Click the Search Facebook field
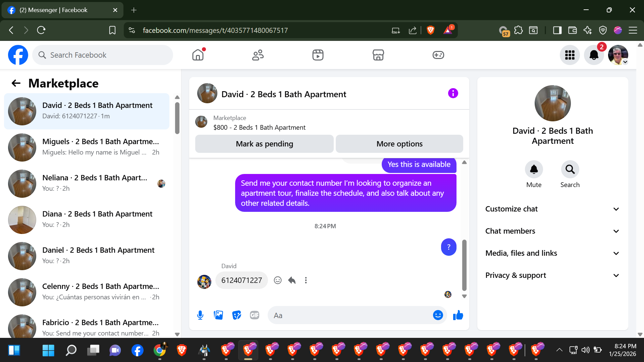Image resolution: width=644 pixels, height=362 pixels. click(103, 55)
